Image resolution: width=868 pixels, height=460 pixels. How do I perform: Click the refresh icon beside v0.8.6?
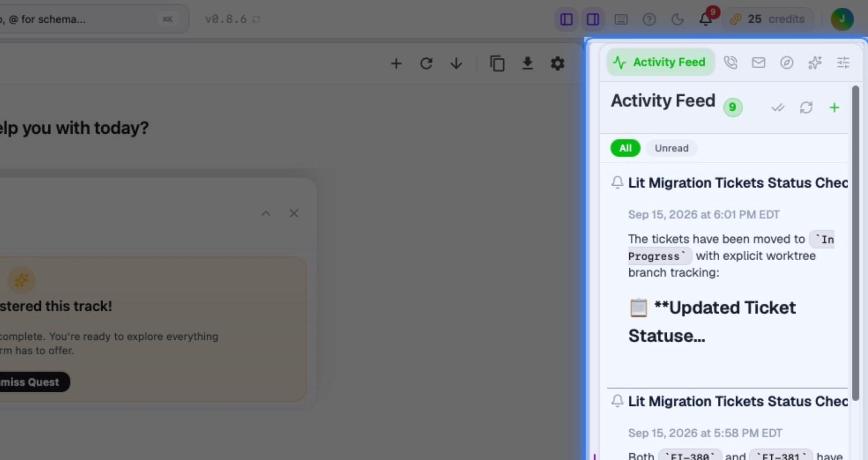[256, 19]
